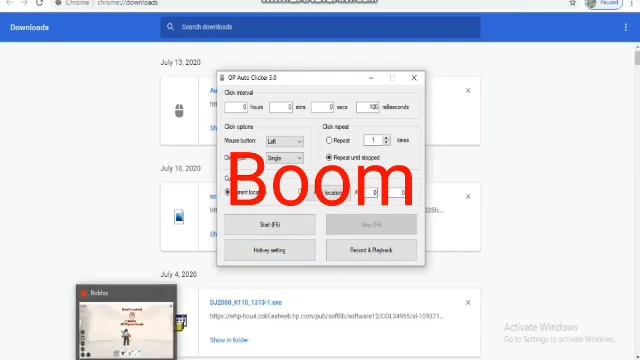Select the Current location radio button
This screenshot has width=640, height=360.
coord(227,192)
